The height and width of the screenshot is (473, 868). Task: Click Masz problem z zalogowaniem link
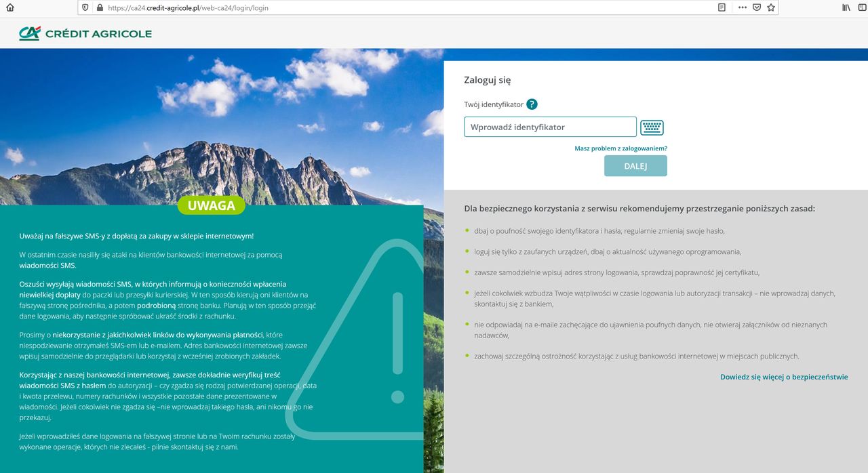pos(620,148)
